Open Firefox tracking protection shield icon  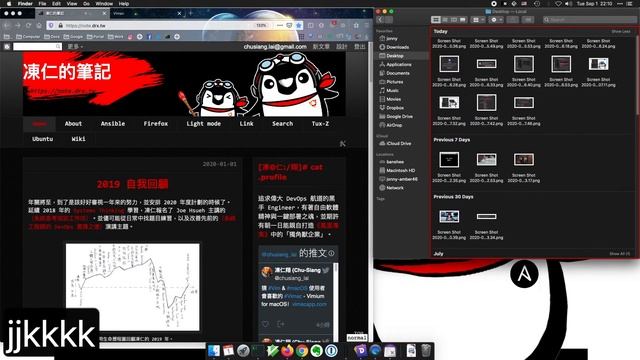(51, 25)
